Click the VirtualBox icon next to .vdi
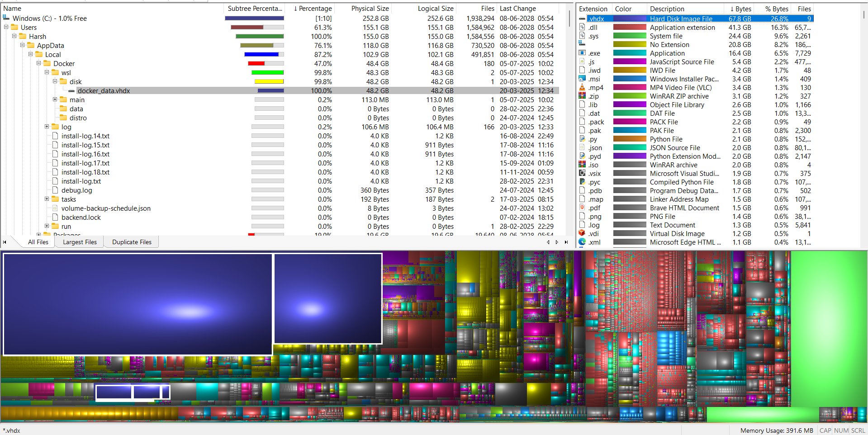Screen dimensions: 868x435 coord(582,234)
